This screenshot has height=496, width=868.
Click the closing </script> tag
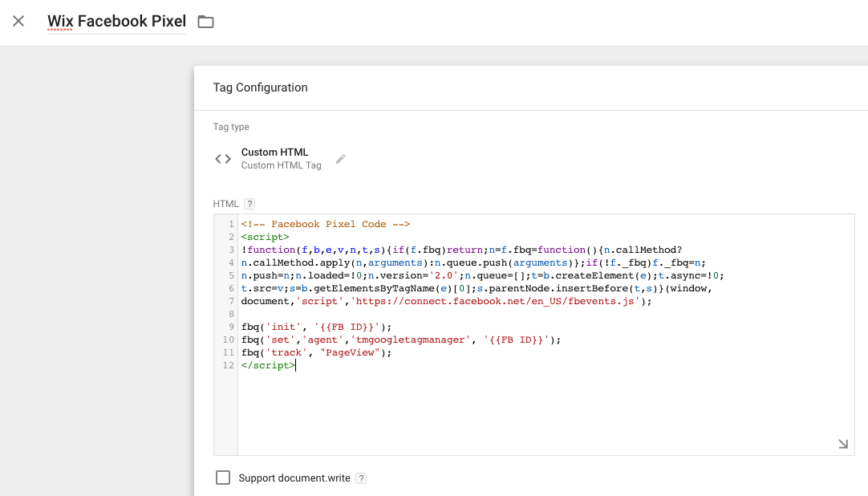pos(268,365)
